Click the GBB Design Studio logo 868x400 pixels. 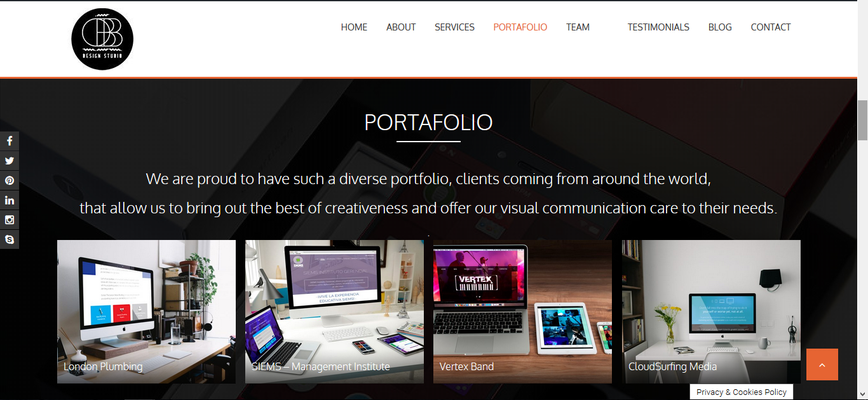point(102,39)
